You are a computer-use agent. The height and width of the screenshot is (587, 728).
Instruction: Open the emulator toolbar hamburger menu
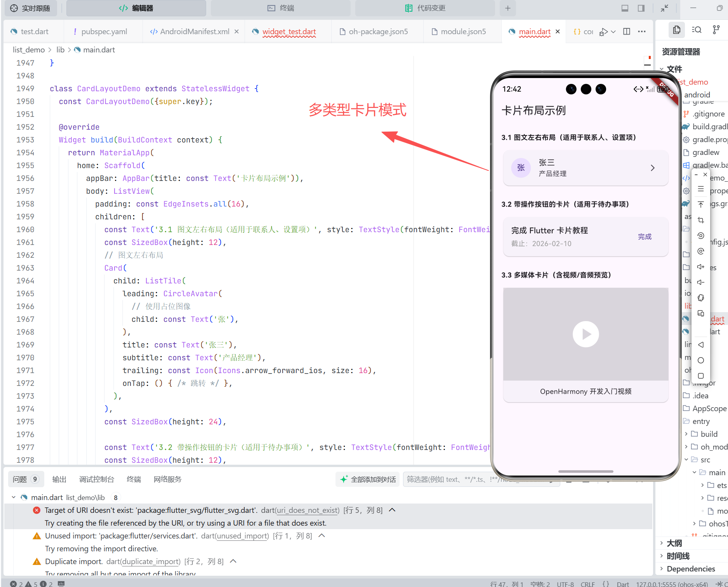[x=701, y=189]
